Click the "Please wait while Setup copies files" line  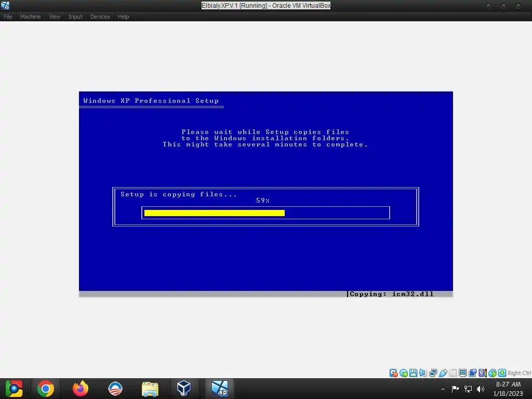point(265,132)
